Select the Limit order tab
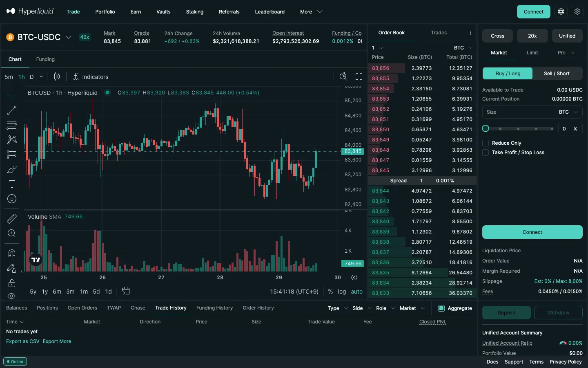 [x=532, y=53]
